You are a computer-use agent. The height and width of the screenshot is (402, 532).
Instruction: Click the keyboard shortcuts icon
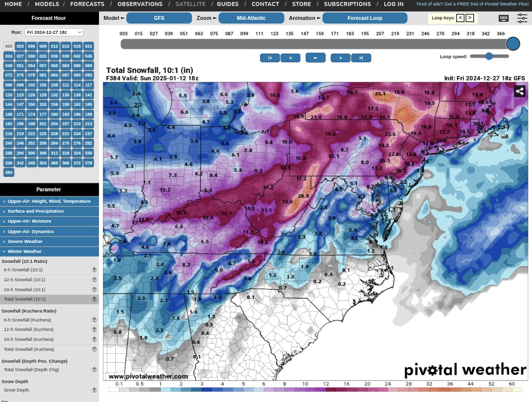[x=503, y=18]
